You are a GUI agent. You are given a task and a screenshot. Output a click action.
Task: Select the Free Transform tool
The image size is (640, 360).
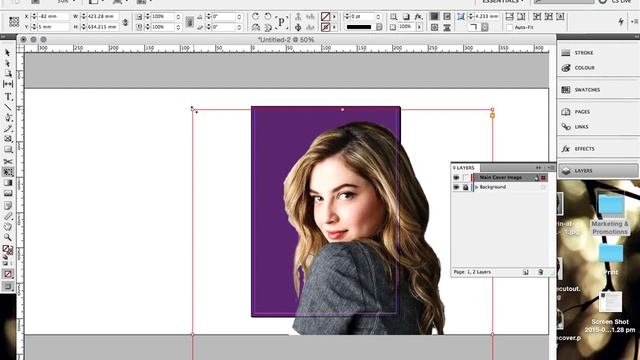8,172
